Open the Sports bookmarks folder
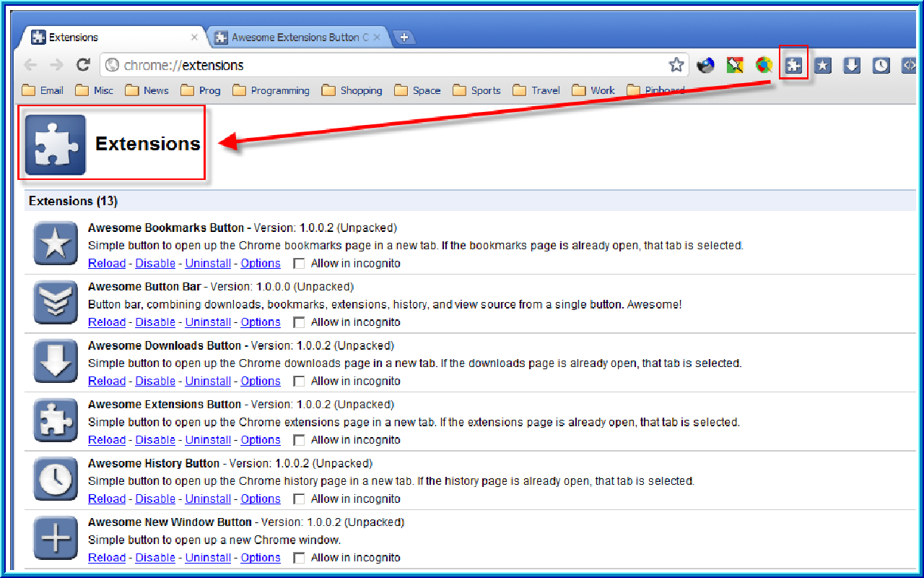The height and width of the screenshot is (578, 924). 476,90
